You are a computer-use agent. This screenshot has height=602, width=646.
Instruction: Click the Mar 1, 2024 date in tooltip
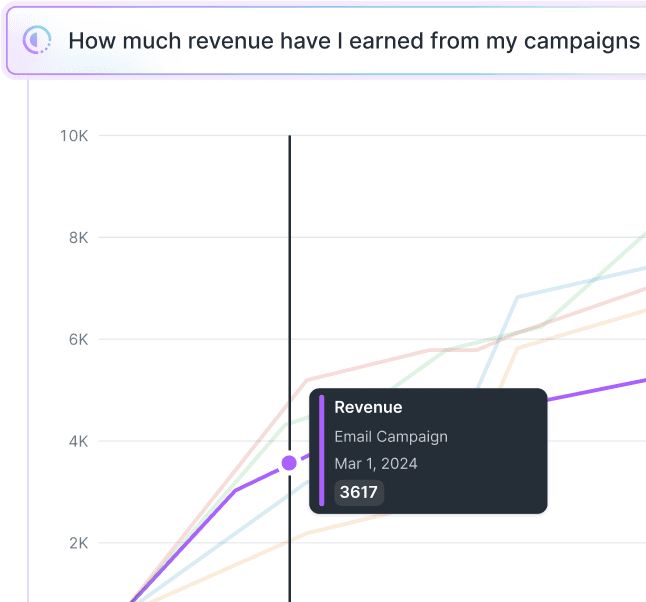tap(376, 464)
